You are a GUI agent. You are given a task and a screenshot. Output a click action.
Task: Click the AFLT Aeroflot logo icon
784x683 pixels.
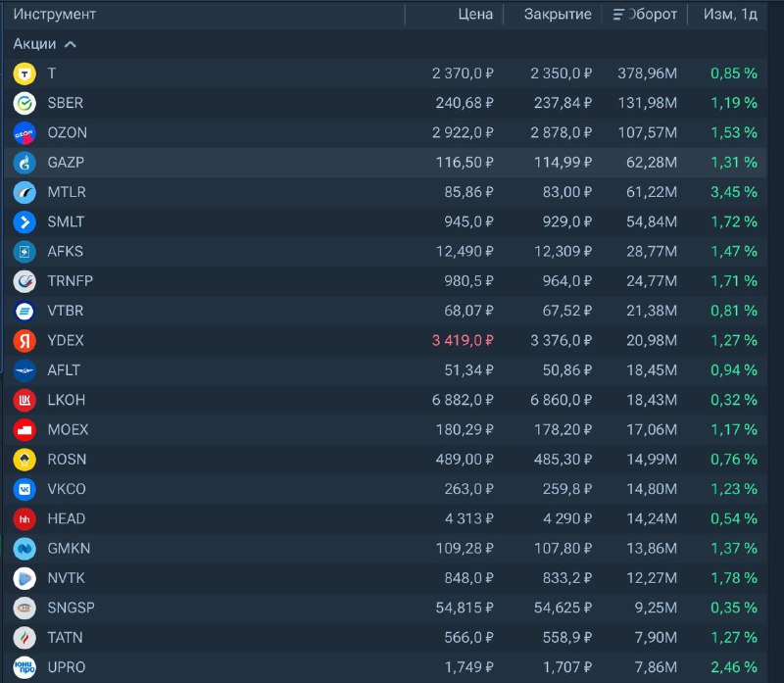coord(24,371)
